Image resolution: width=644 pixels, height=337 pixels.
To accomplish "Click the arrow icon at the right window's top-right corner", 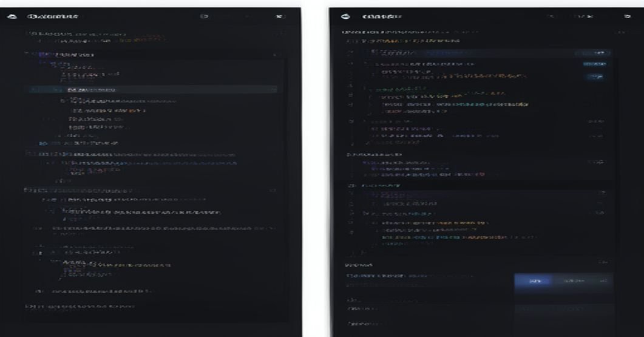I will (627, 16).
